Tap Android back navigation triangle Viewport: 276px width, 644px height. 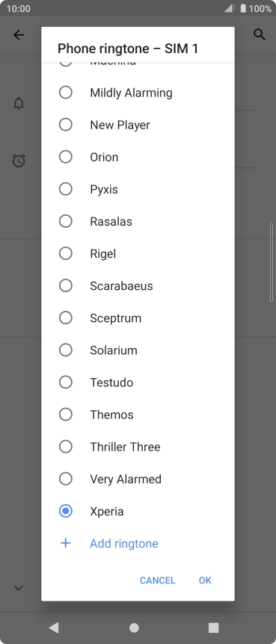(53, 628)
